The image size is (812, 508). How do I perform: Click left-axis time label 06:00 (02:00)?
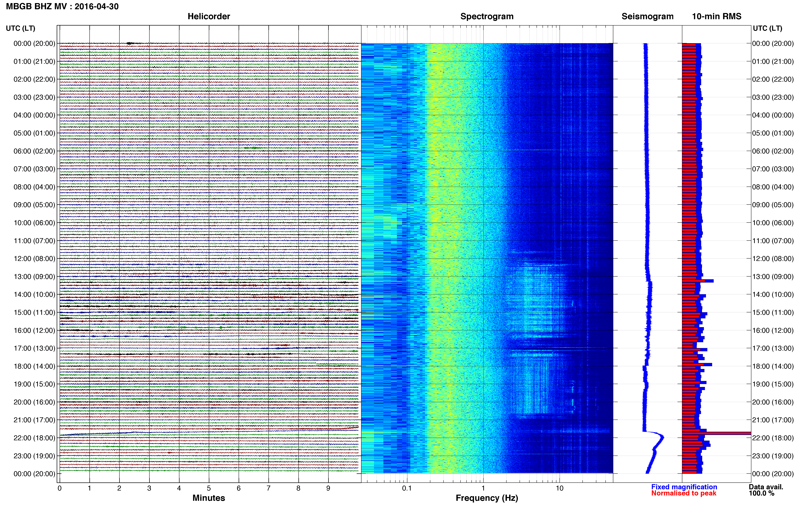[x=34, y=151]
